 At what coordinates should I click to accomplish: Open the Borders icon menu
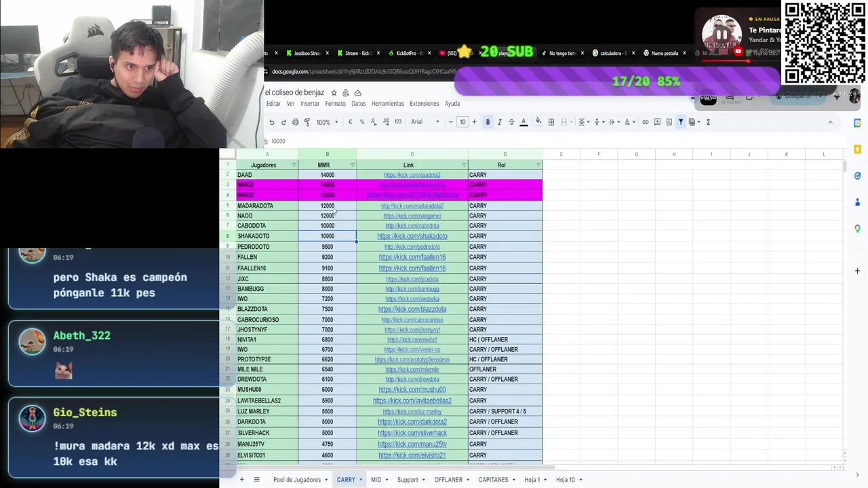pyautogui.click(x=551, y=122)
